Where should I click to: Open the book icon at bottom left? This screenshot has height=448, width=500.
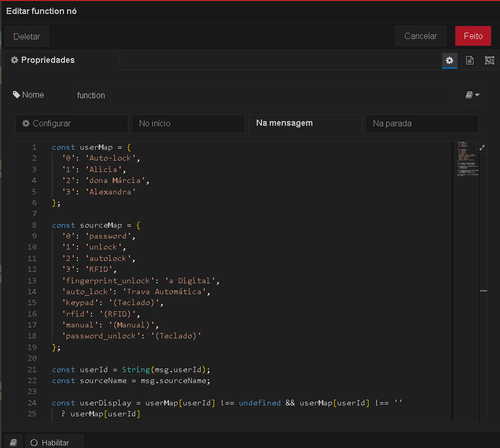(13, 442)
